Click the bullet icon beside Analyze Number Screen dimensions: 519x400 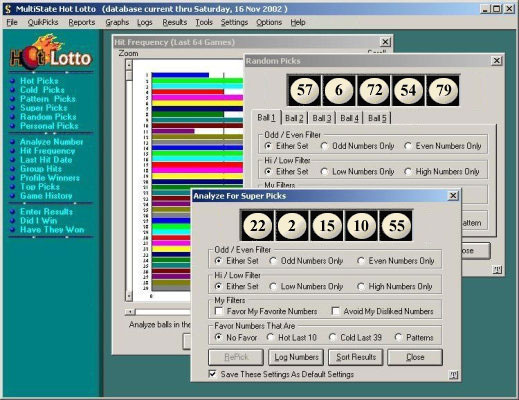[12, 142]
